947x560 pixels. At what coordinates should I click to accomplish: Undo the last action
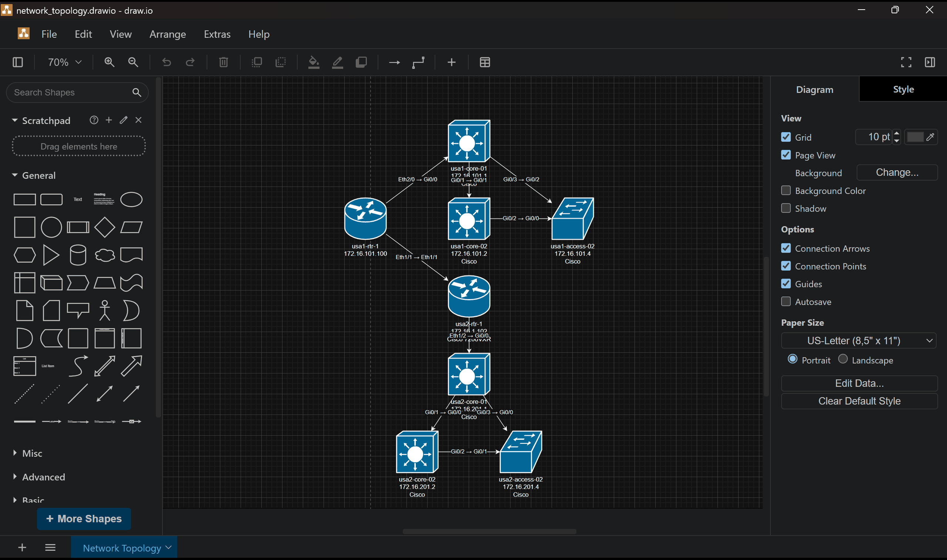click(166, 62)
